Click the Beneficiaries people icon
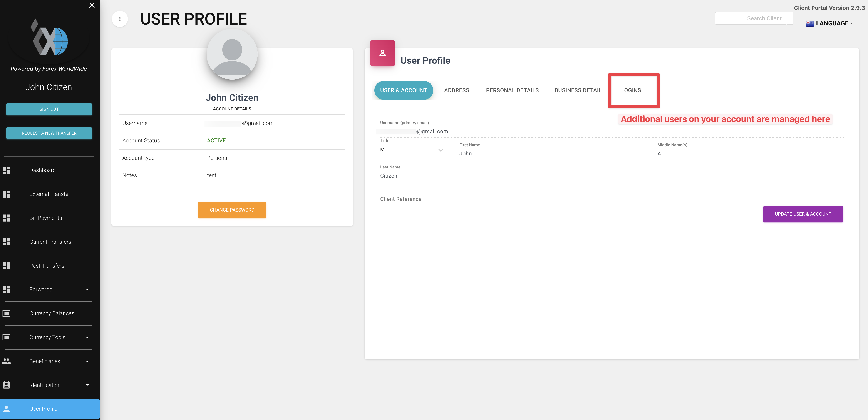 click(6, 361)
